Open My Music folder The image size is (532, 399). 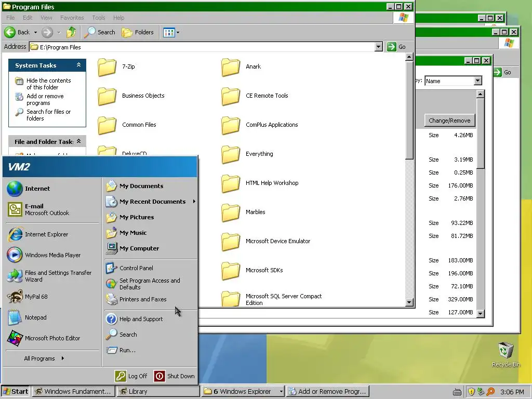coord(151,233)
